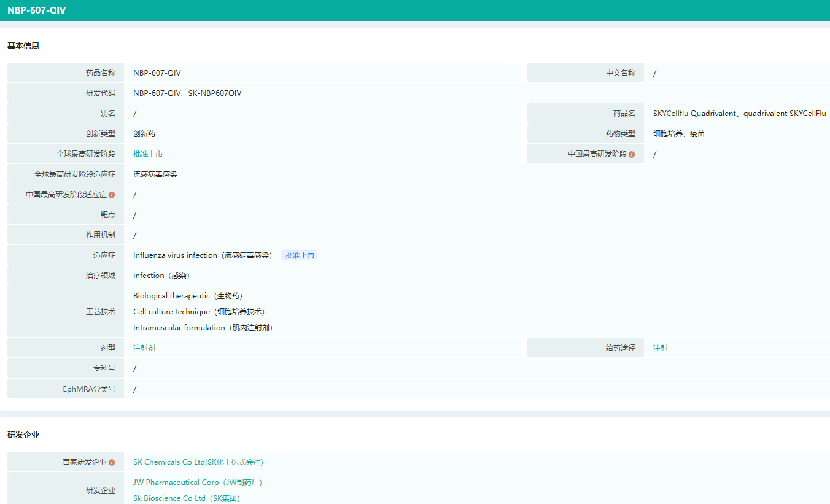Click info icon beside 中国最高研发阶段 label
Screen dimensions: 830x504
632,154
